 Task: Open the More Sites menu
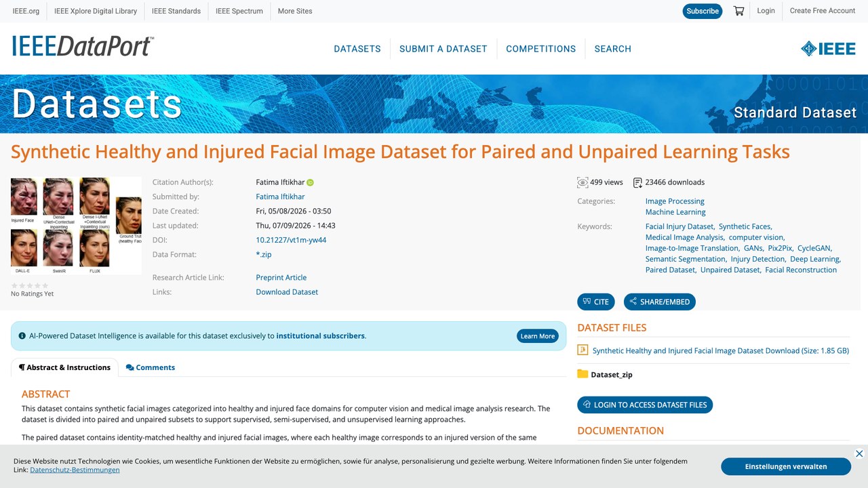(295, 11)
